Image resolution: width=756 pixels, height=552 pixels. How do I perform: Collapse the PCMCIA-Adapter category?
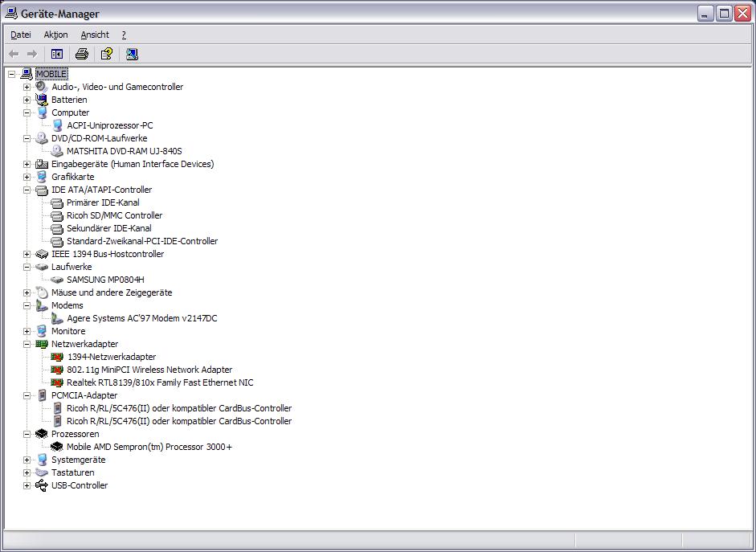pyautogui.click(x=27, y=396)
